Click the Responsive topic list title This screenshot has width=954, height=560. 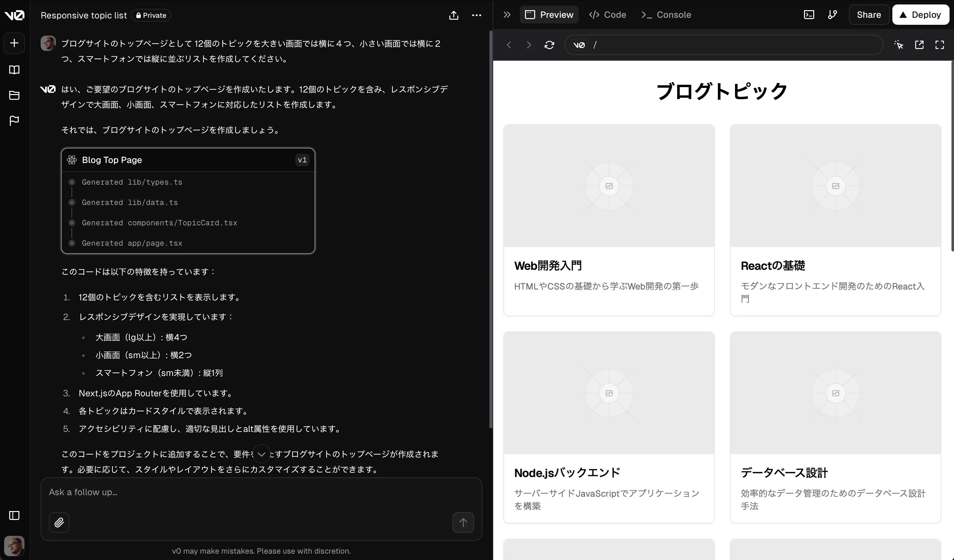click(x=84, y=15)
